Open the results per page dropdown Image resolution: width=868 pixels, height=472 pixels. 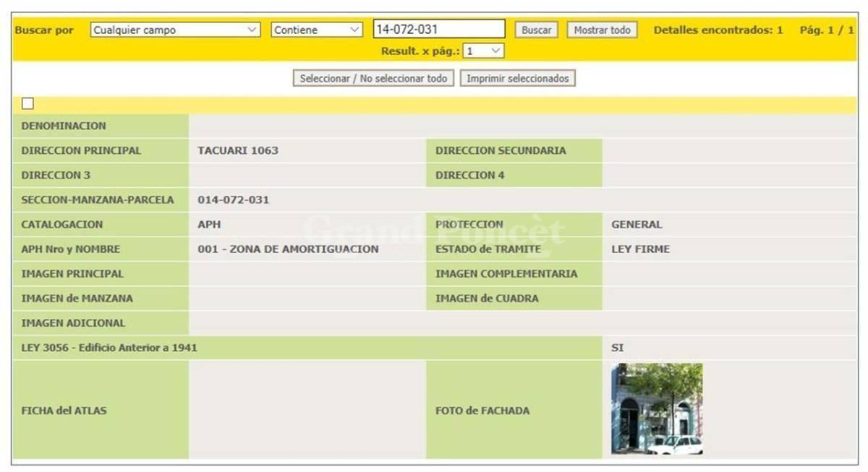point(484,51)
